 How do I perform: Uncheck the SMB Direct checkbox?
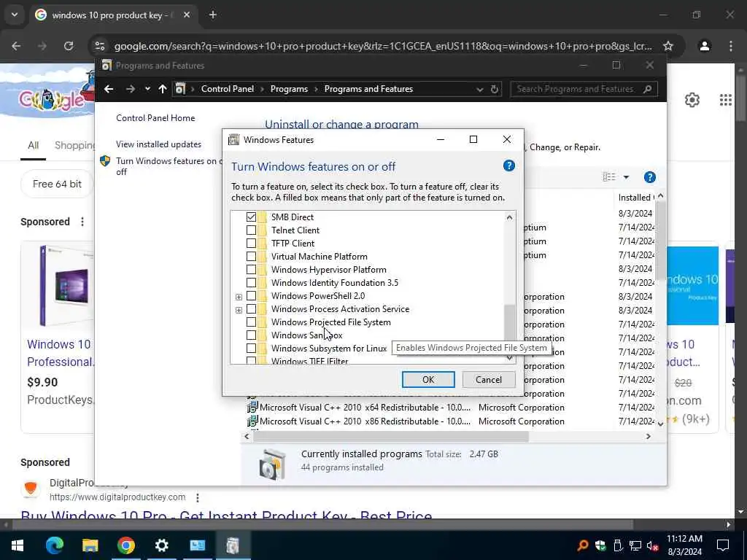251,217
